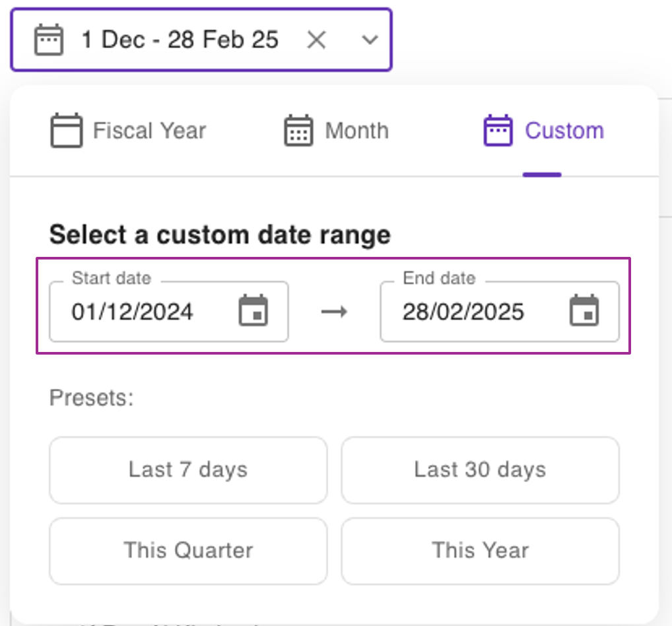Click the calendar icon beside the 1 Dec - 28 Feb 25 text
This screenshot has height=626, width=672.
[49, 40]
